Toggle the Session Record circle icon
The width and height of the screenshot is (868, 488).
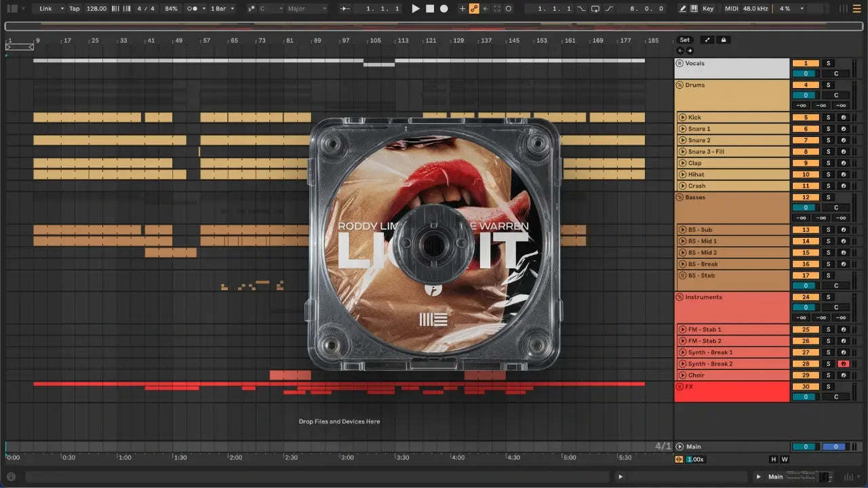[509, 9]
